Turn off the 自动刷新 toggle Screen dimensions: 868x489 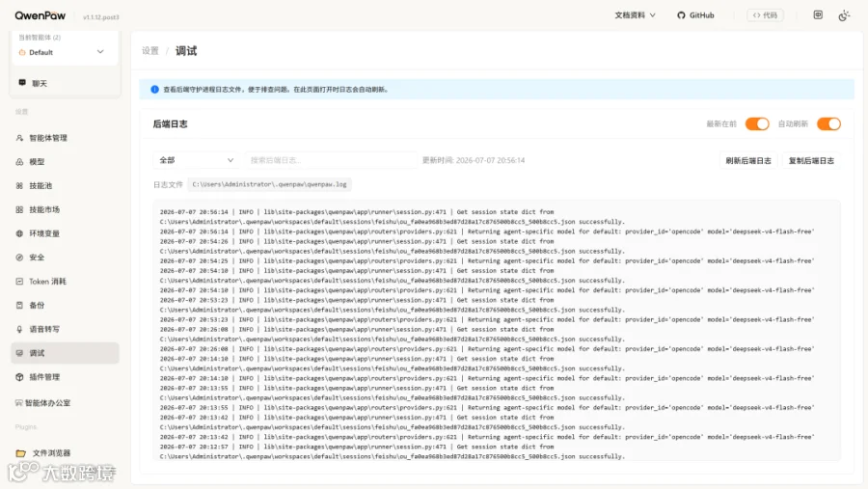828,123
